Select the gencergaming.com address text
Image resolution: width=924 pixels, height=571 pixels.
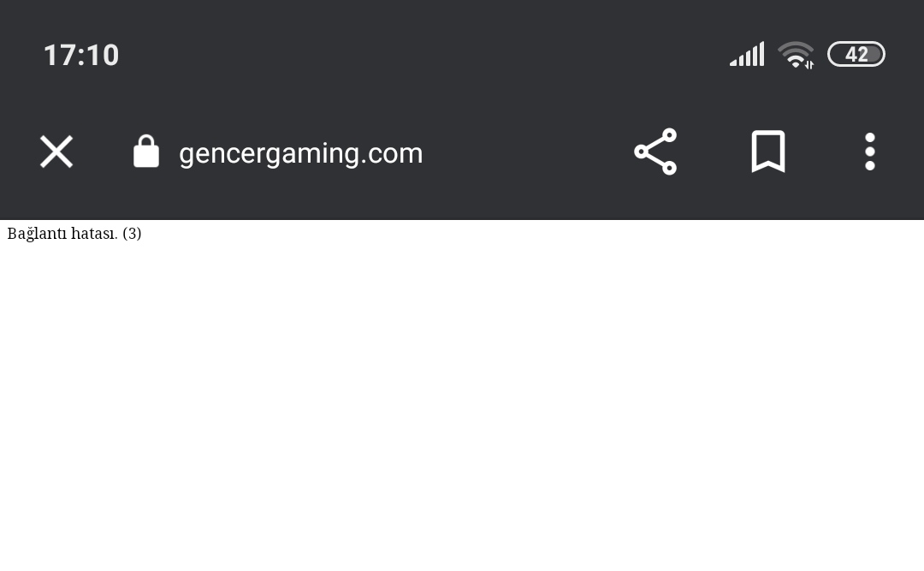coord(300,153)
